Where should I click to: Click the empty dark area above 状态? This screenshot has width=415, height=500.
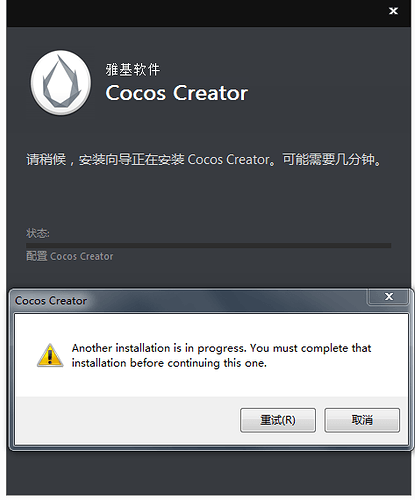point(209,198)
